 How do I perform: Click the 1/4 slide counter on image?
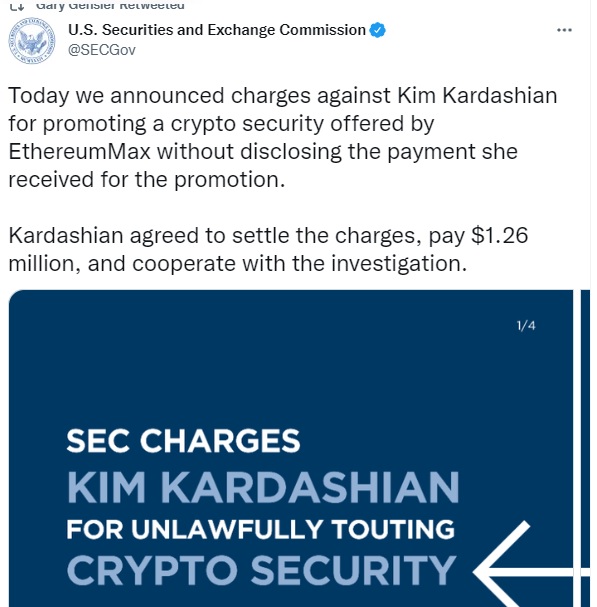click(x=526, y=326)
